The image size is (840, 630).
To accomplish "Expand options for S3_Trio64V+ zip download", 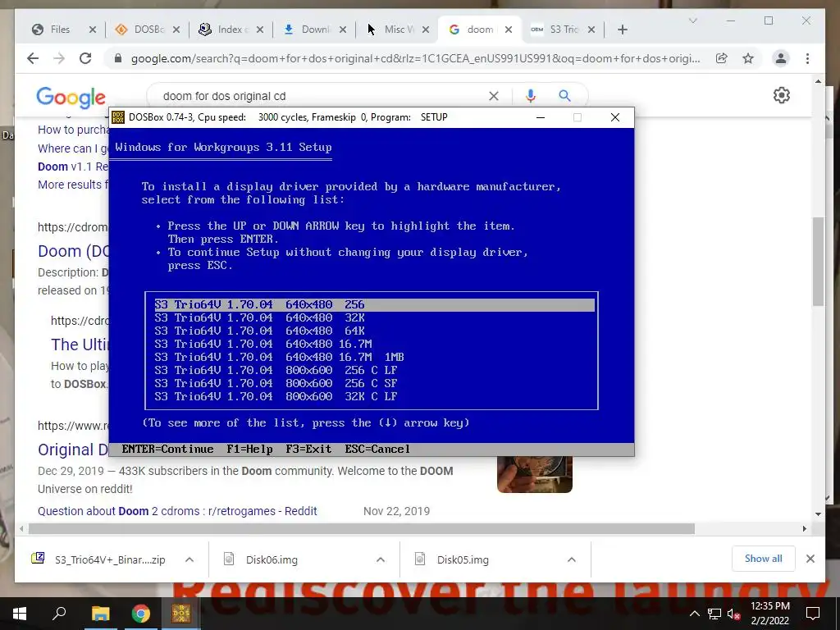I will pos(189,559).
